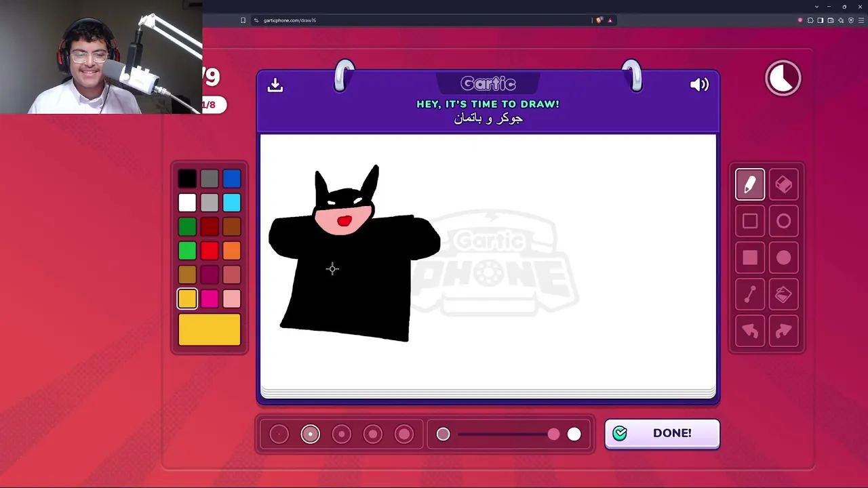Choose the empty rectangle shape tool
Screen dimensions: 868x488
pyautogui.click(x=750, y=221)
